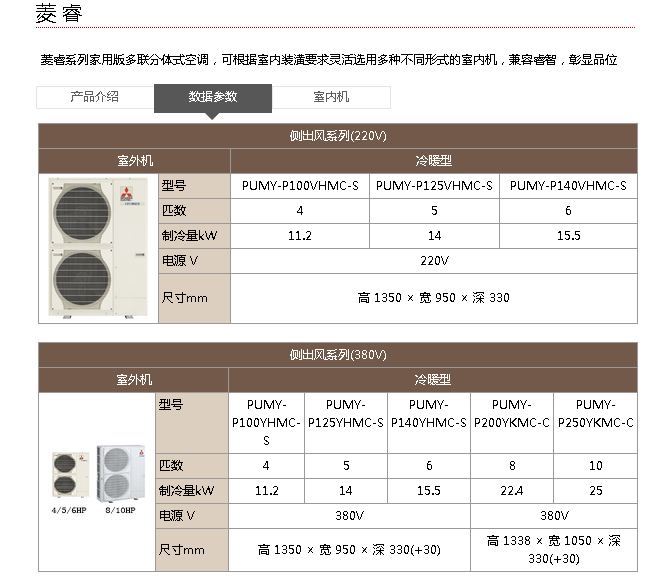Select model PUMY-P100YHMC-S cell
Screen dimensions: 668x583
coord(266,422)
